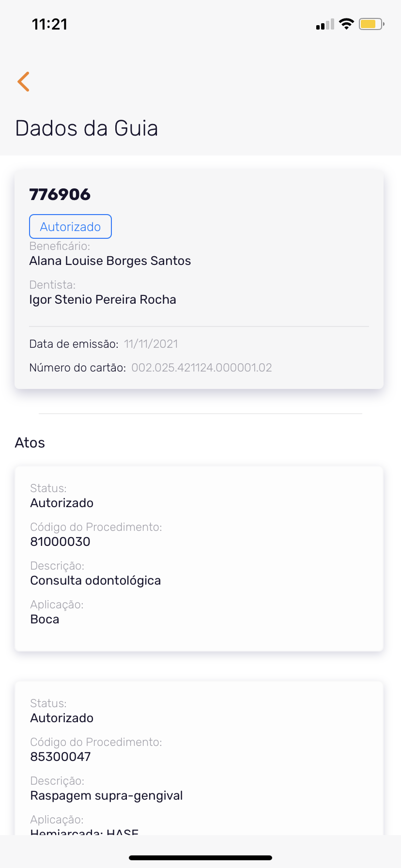Select beneficiary name Alana Louise Borges Santos
401x868 pixels.
(x=110, y=261)
